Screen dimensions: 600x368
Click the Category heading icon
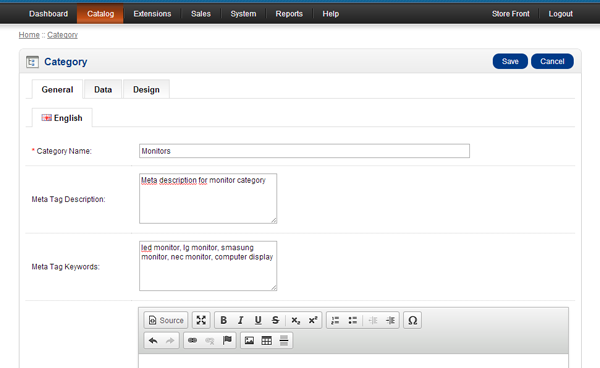point(32,62)
